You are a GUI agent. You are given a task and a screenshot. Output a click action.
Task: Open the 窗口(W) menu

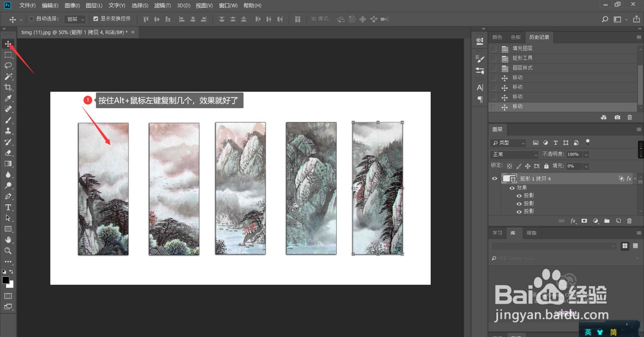[228, 6]
